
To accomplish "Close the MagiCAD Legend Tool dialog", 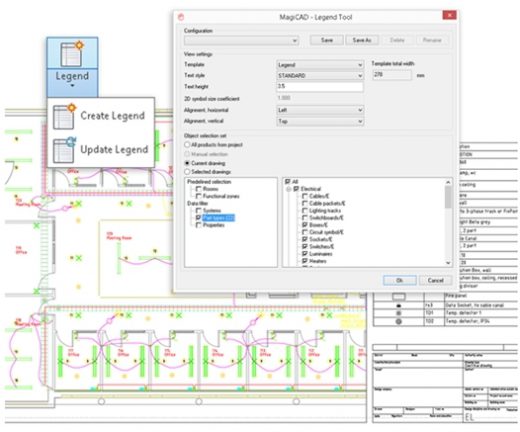I will (449, 15).
